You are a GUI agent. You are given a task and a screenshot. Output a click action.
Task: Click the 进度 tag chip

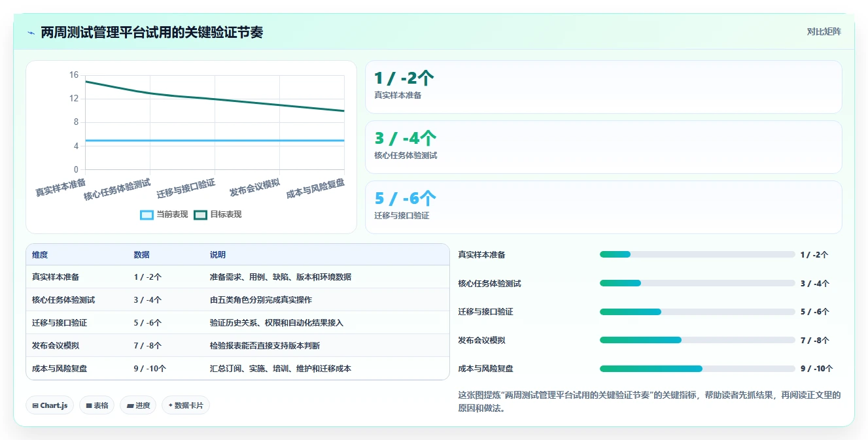click(138, 405)
